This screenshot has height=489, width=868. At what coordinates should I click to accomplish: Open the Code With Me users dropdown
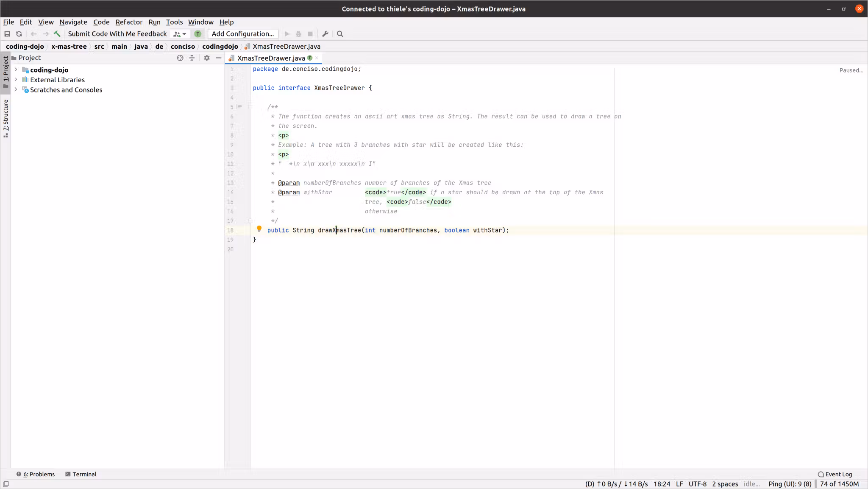180,34
